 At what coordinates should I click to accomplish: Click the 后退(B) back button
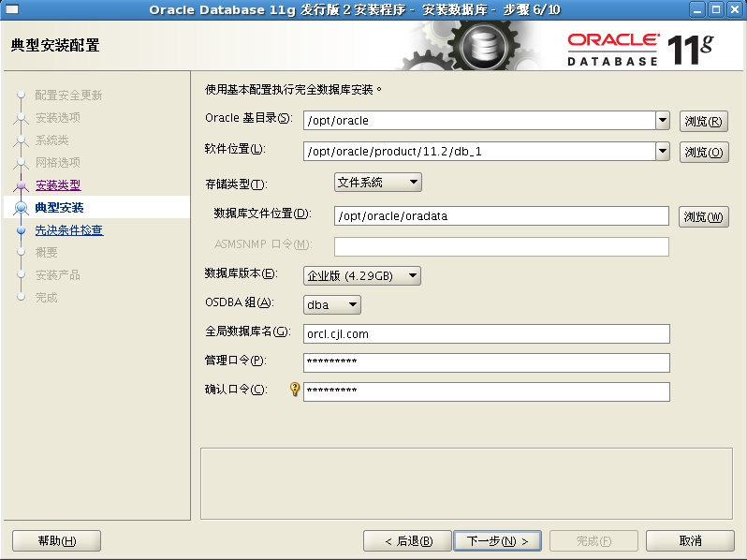(x=407, y=541)
